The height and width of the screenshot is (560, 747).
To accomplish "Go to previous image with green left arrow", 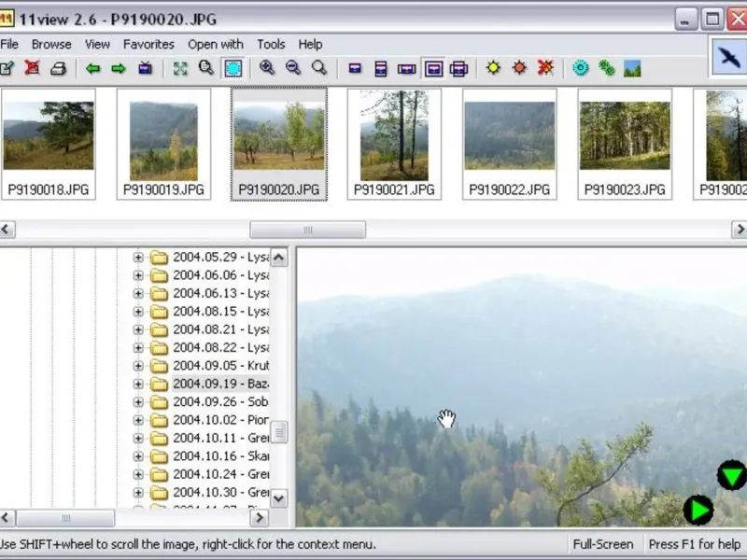I will [92, 68].
